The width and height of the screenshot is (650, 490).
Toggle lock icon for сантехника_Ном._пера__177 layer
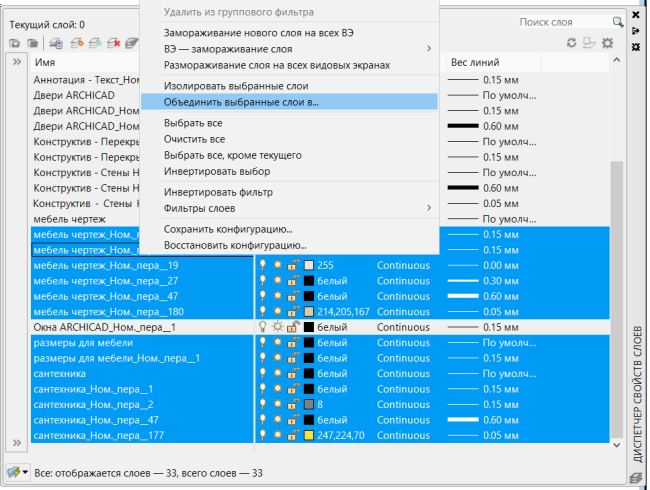coord(293,435)
